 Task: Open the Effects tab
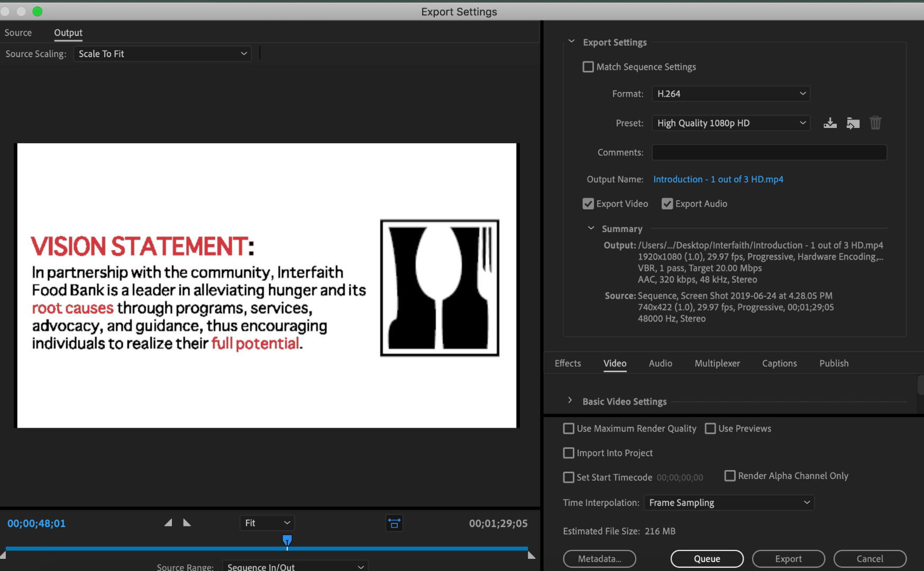point(568,363)
